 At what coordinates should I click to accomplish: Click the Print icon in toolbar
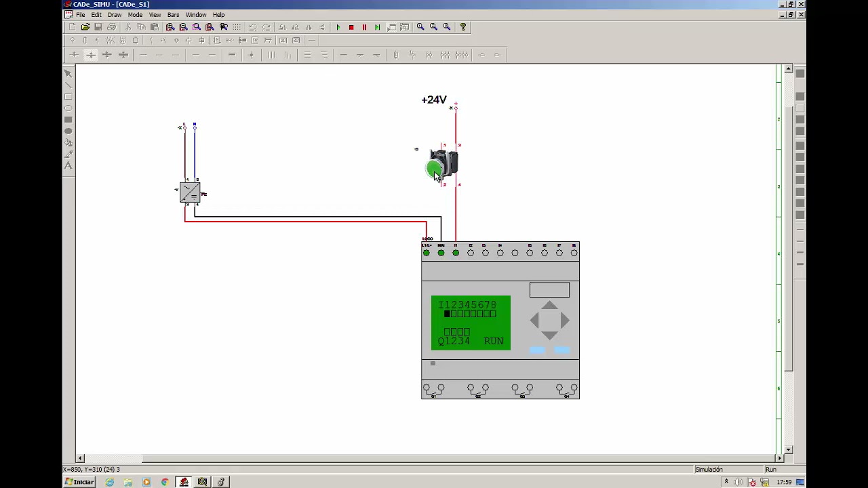click(112, 27)
